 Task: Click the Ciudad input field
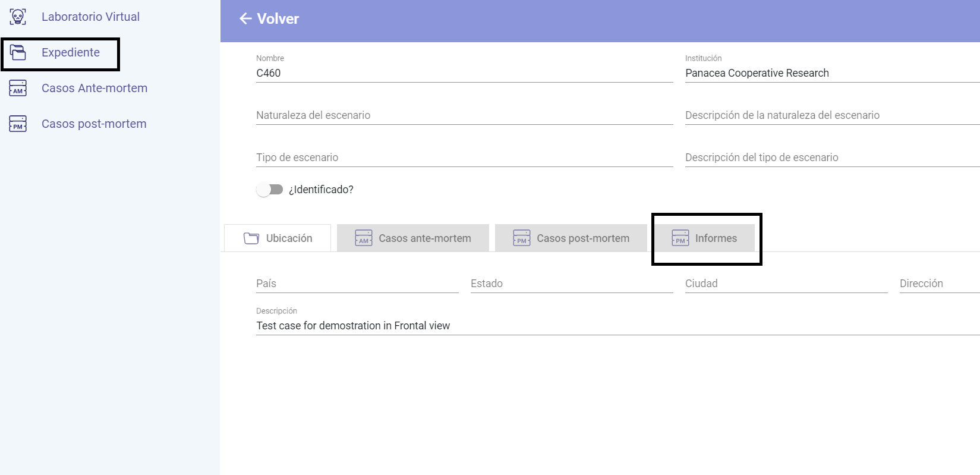tap(786, 284)
